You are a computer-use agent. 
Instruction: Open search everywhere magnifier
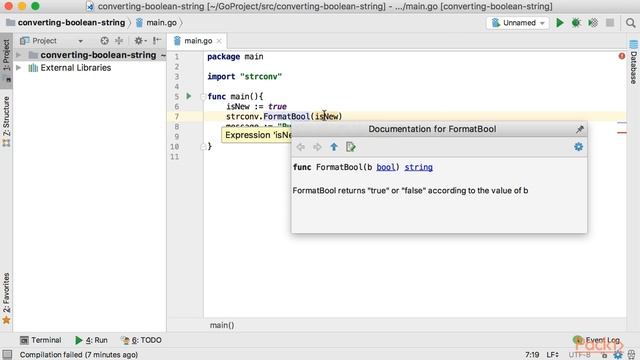pos(631,23)
